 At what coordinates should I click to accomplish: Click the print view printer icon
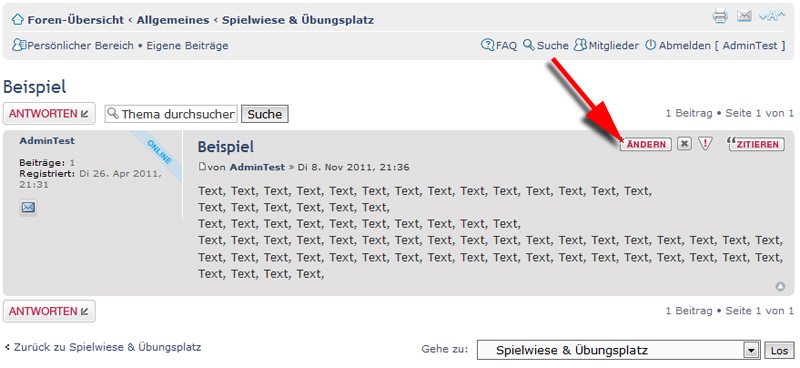(x=720, y=16)
